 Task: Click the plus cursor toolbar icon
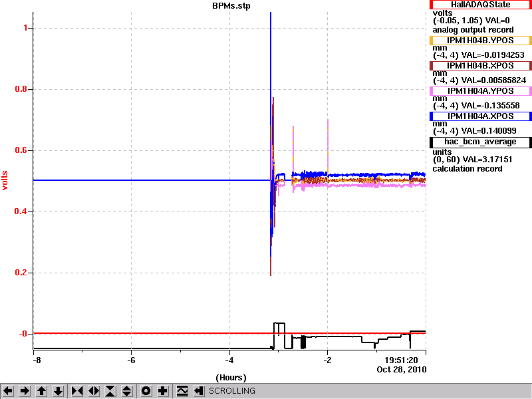(162, 391)
